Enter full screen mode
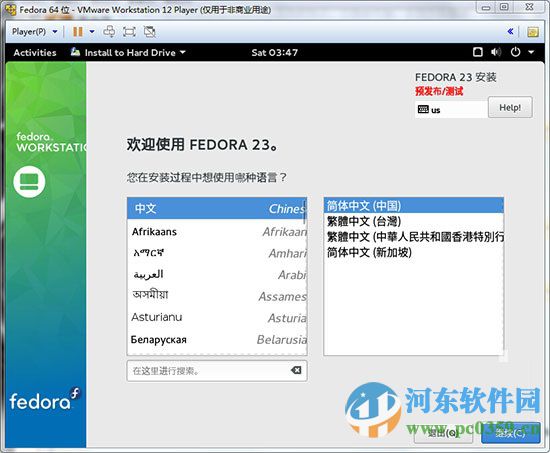550x453 pixels. pos(129,32)
